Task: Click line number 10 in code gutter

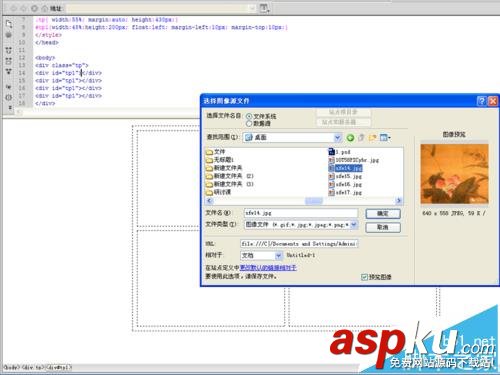Action: [22, 42]
